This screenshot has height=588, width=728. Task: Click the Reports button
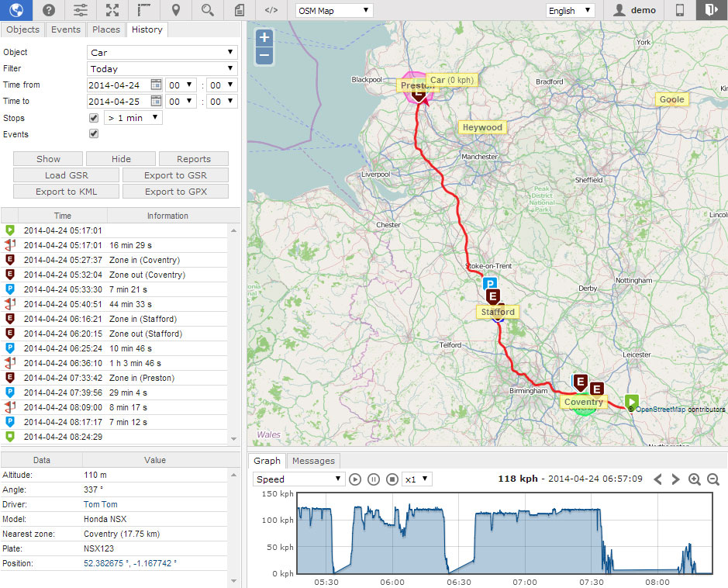tap(194, 159)
